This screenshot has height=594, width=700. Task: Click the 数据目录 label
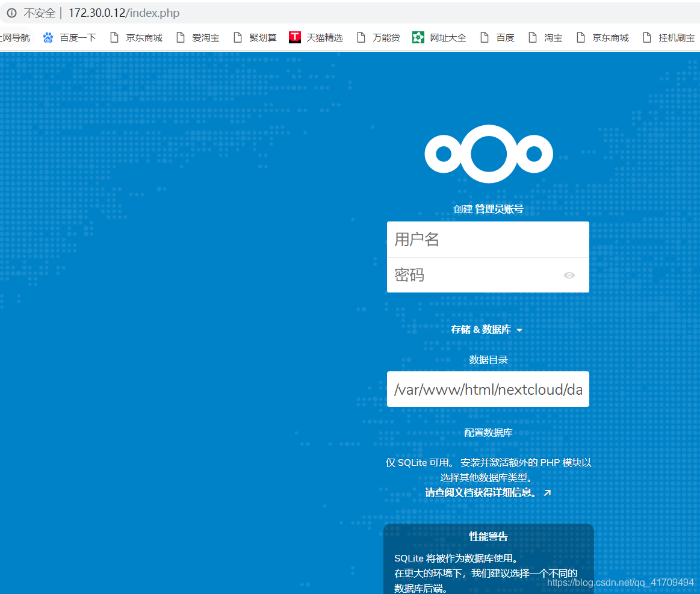(x=488, y=360)
